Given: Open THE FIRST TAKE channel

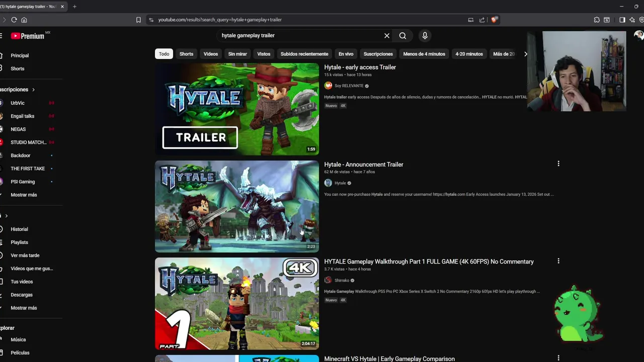Looking at the screenshot, I should click(28, 168).
